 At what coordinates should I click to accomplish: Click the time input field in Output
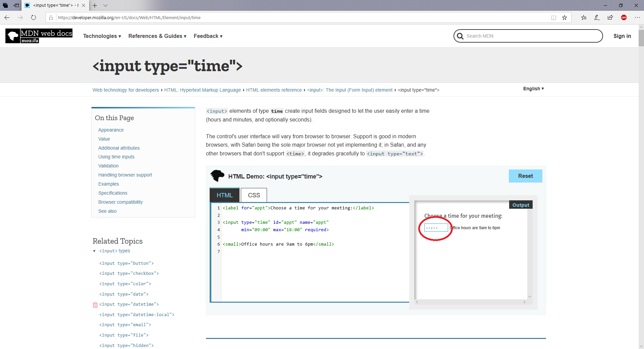435,228
